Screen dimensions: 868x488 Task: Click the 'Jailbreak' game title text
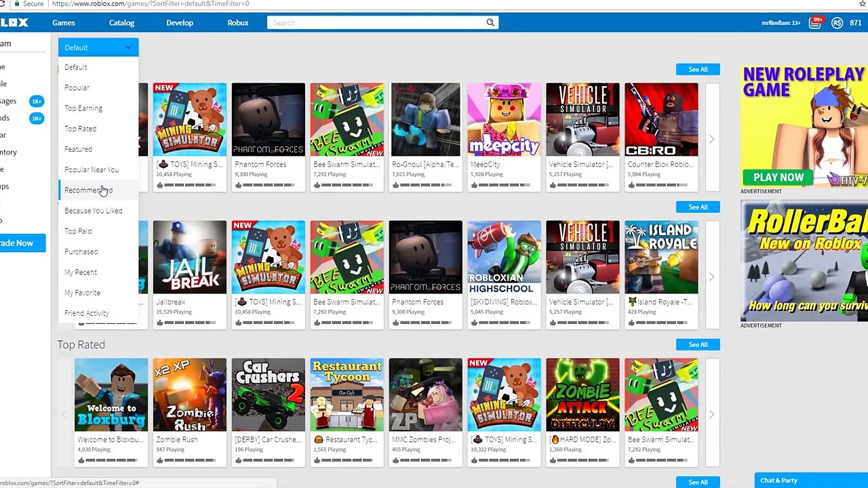pos(171,302)
